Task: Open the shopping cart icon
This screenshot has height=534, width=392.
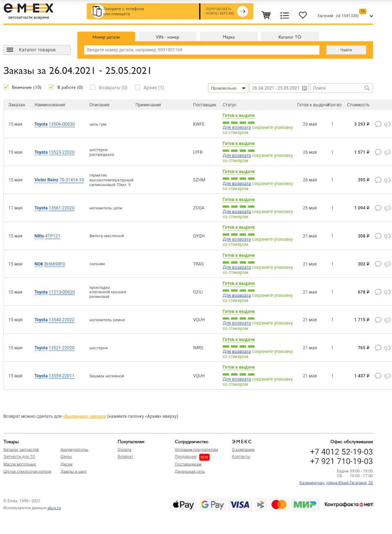Action: point(266,15)
